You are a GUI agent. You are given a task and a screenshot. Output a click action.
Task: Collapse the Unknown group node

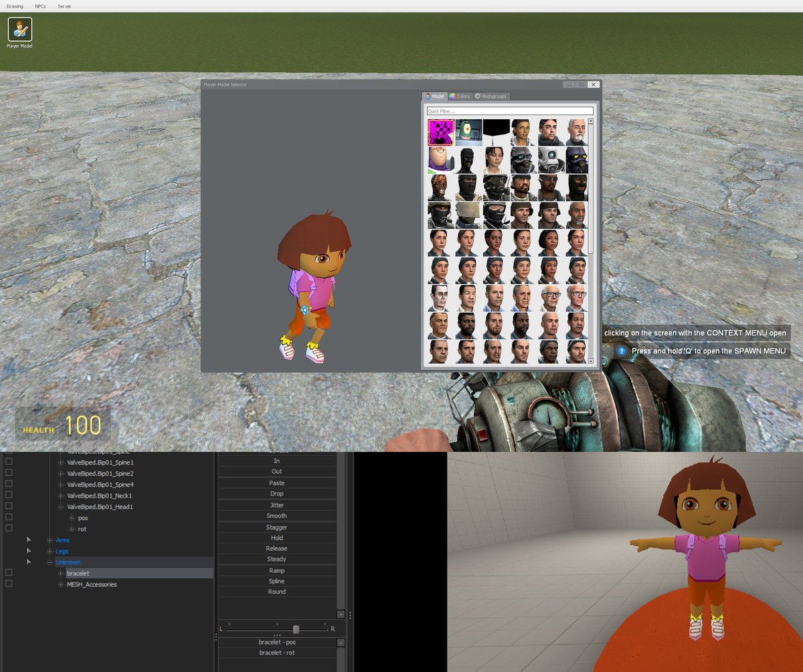[x=50, y=562]
